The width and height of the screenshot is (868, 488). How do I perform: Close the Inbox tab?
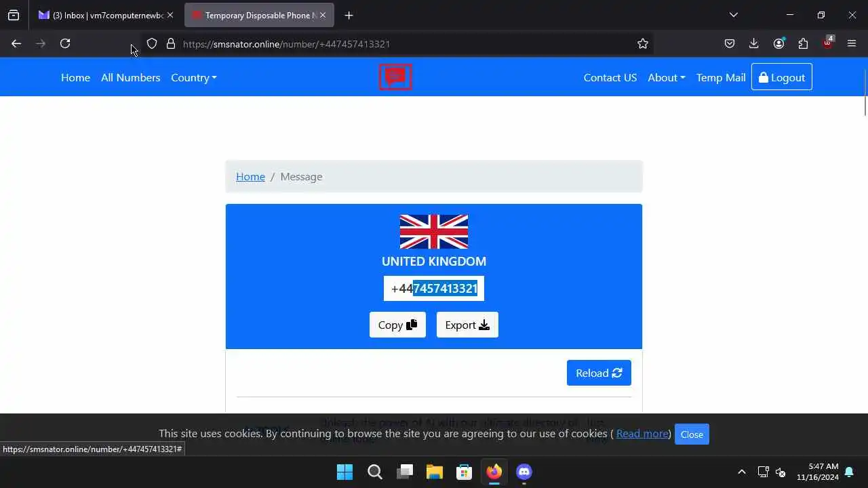pos(170,15)
